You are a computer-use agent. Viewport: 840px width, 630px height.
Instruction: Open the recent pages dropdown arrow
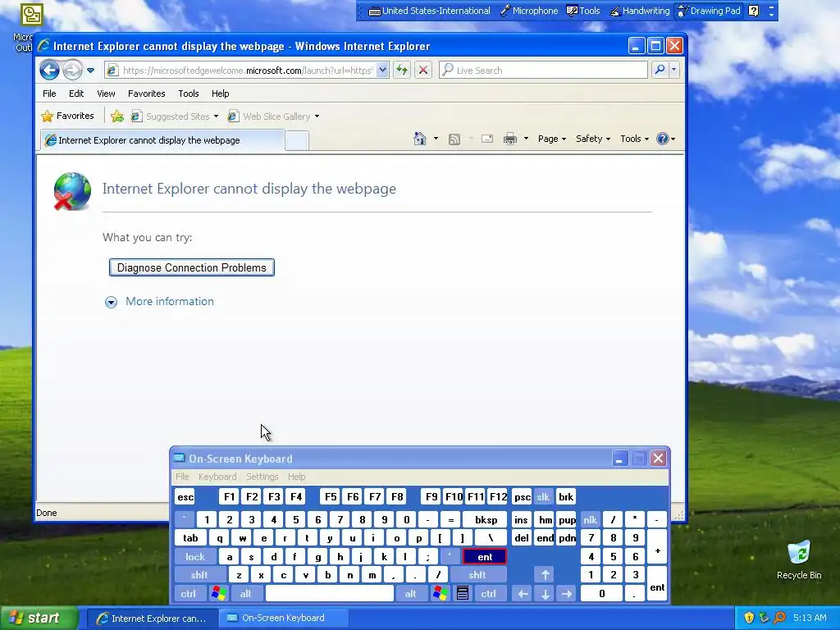[x=90, y=71]
